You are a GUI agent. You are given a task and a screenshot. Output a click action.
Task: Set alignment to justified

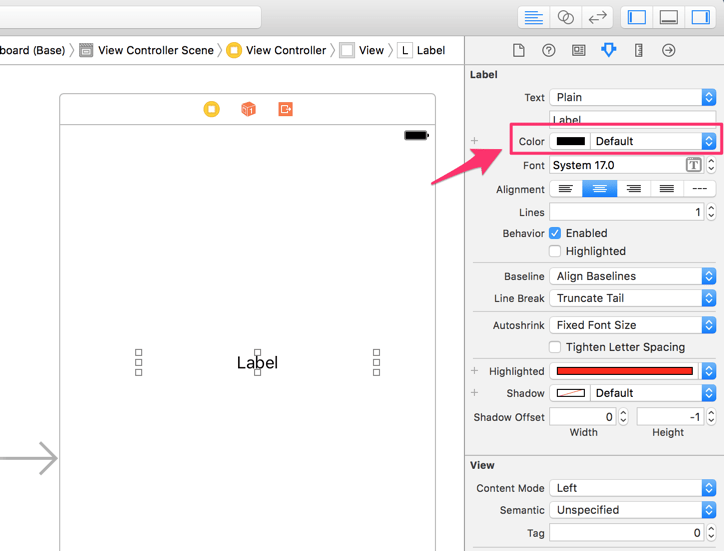[x=667, y=189]
